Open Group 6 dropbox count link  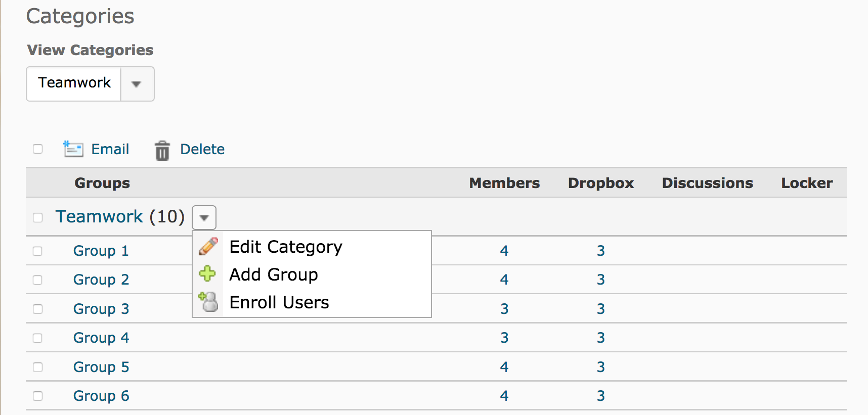(600, 396)
